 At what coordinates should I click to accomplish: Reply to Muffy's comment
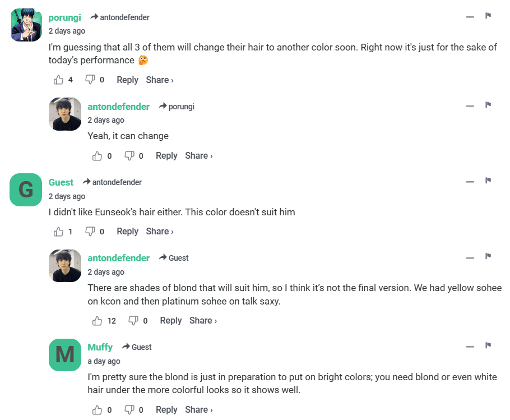pyautogui.click(x=166, y=410)
